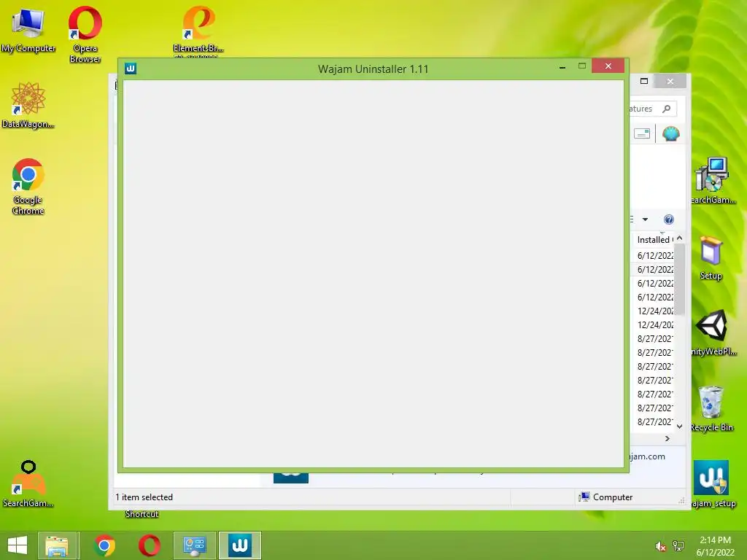This screenshot has width=747, height=560.
Task: Launch Google Chrome desktop shortcut
Action: [28, 186]
